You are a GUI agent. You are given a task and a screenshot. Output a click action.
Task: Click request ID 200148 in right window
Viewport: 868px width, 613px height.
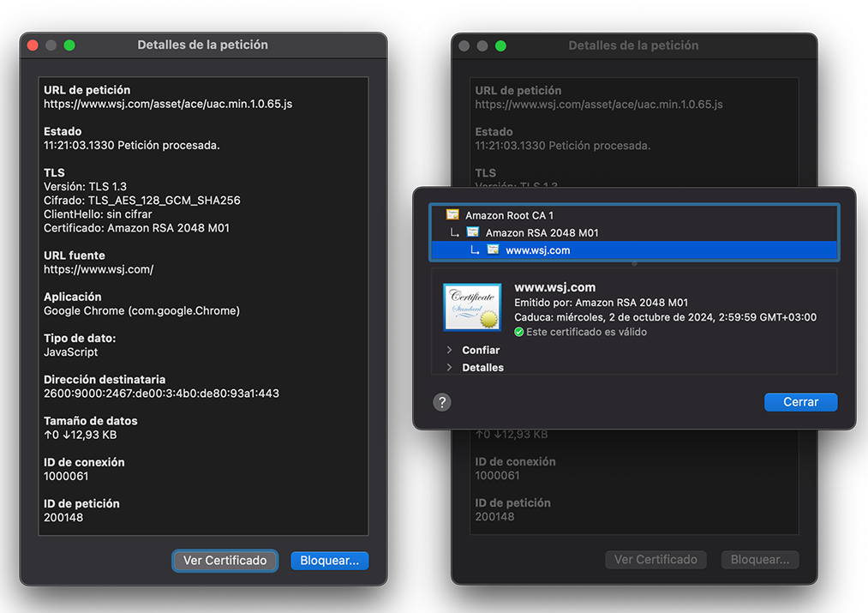[494, 517]
